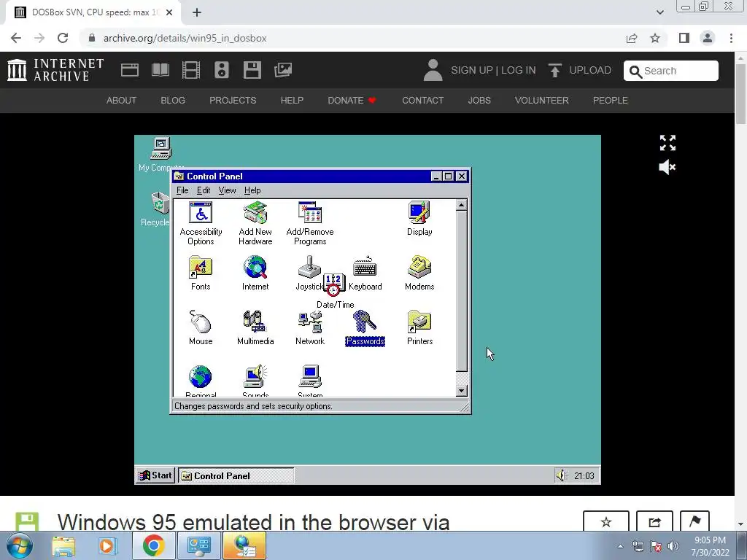747x560 pixels.
Task: Click the address bar URL
Action: click(x=185, y=38)
